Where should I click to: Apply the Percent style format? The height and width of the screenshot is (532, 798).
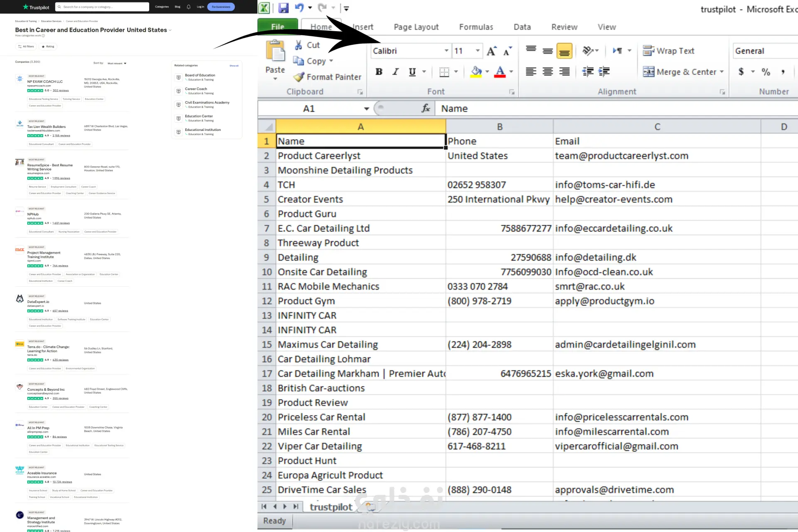(x=766, y=71)
